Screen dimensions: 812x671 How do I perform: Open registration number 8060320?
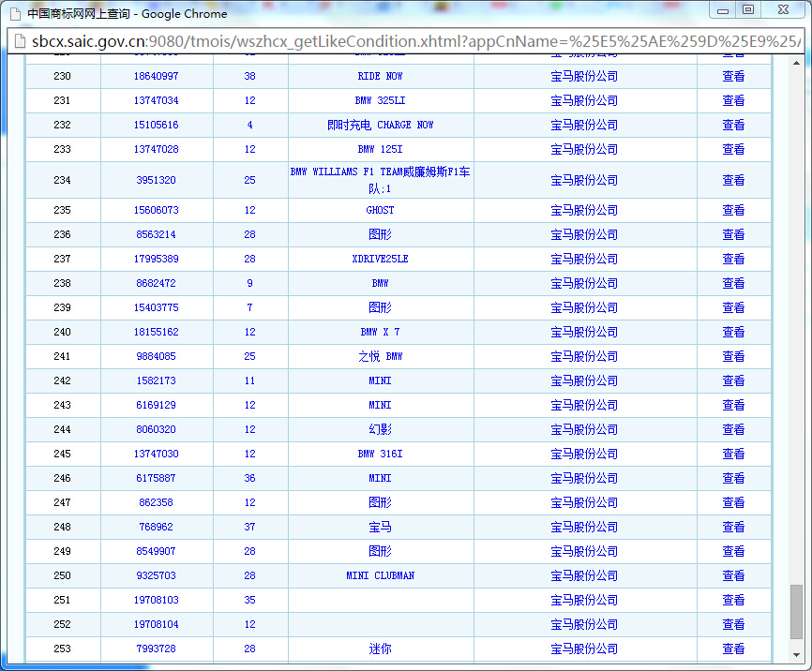(x=156, y=429)
